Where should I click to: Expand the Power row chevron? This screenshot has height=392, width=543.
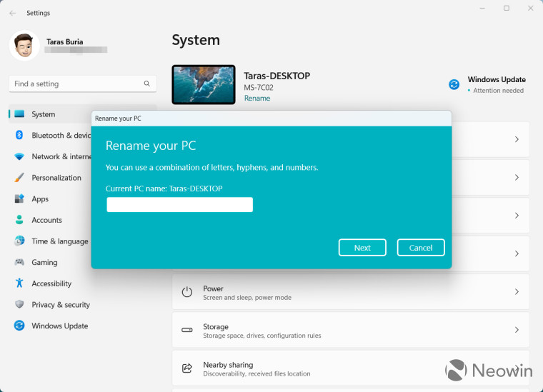(517, 291)
